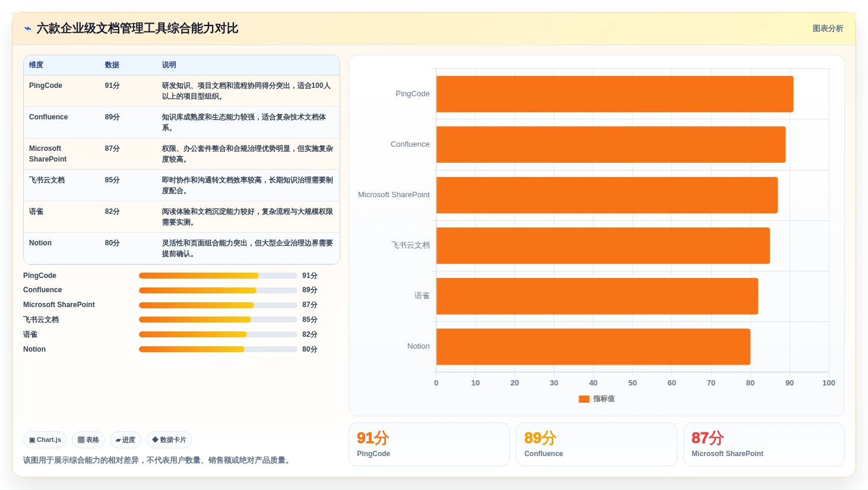Click the 指标值 legend color swatch

coord(584,399)
